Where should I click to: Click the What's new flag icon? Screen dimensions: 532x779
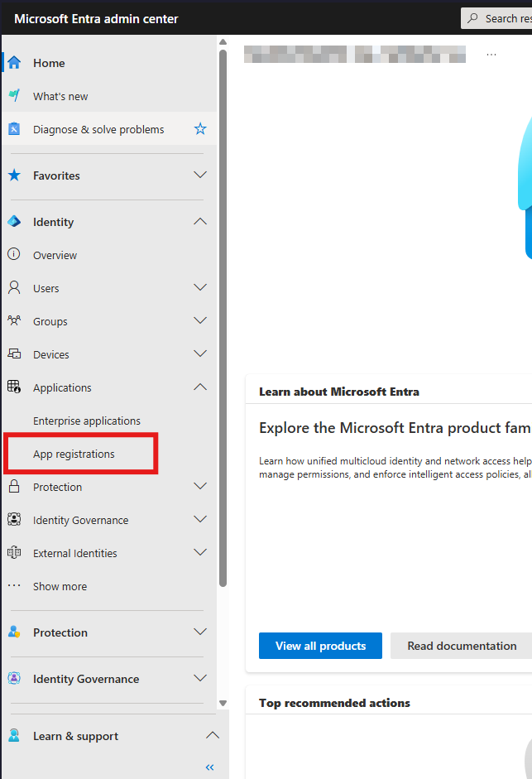click(14, 96)
